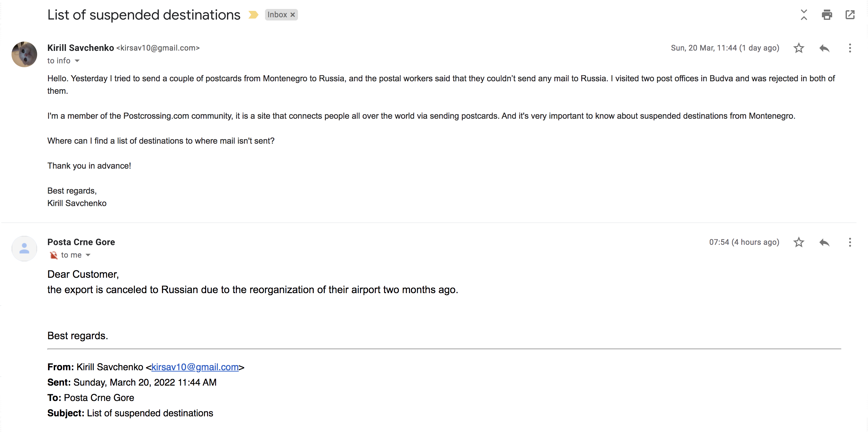Open more options for Posta Crne Gore message

pyautogui.click(x=850, y=242)
